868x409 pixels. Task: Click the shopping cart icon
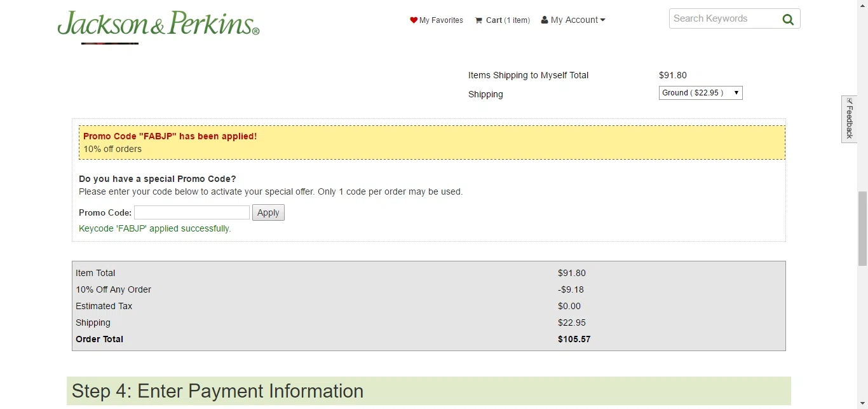[478, 20]
